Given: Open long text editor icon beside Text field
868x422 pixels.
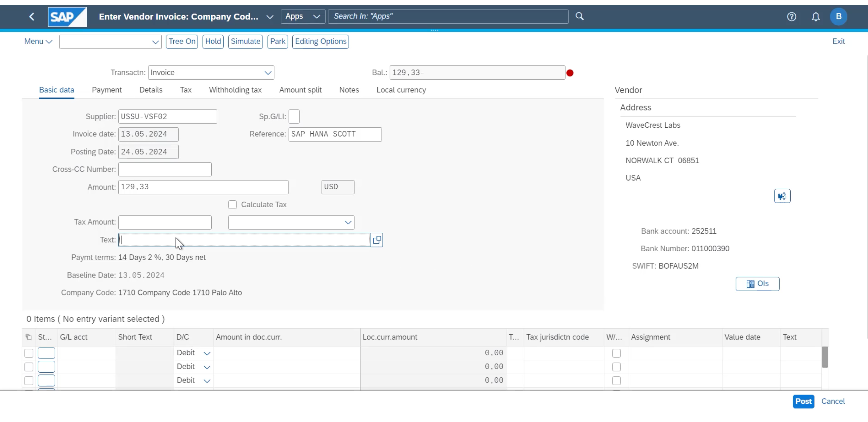Looking at the screenshot, I should 377,240.
